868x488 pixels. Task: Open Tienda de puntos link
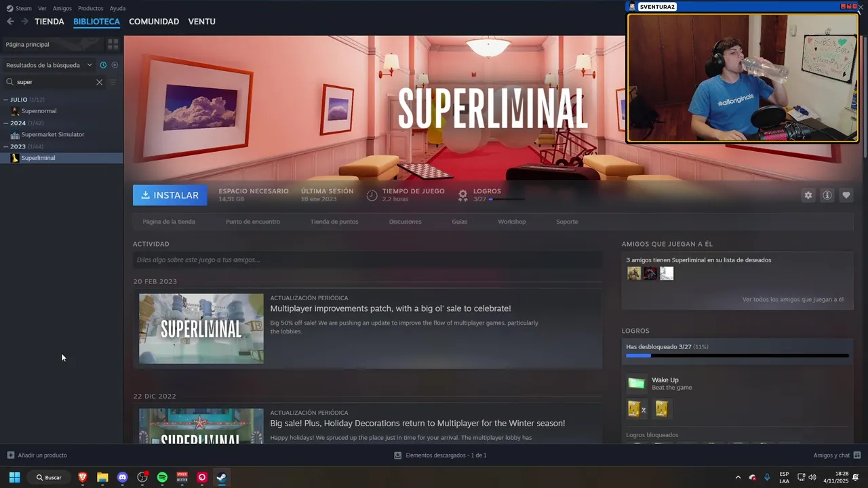334,222
